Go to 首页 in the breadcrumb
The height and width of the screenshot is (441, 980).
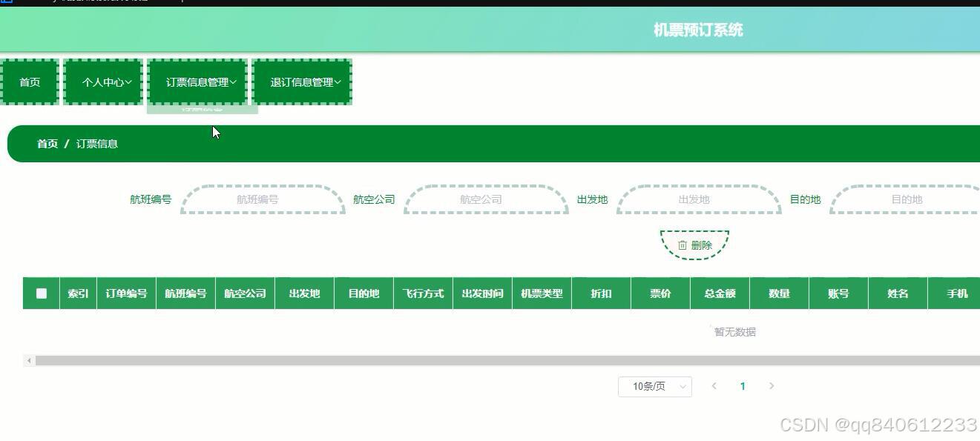pos(47,144)
